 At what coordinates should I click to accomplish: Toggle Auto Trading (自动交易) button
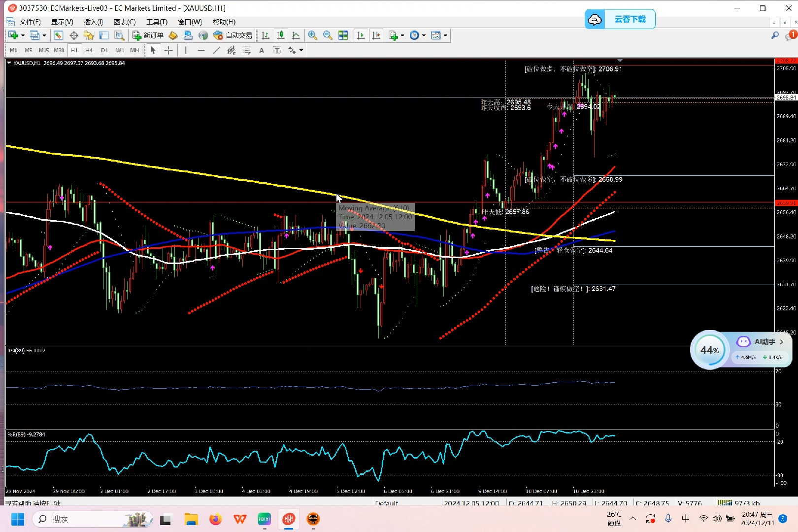(x=233, y=35)
